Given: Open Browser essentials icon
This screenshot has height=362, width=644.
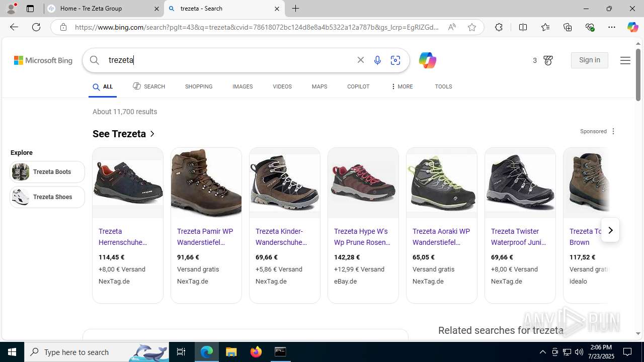Looking at the screenshot, I should [590, 27].
